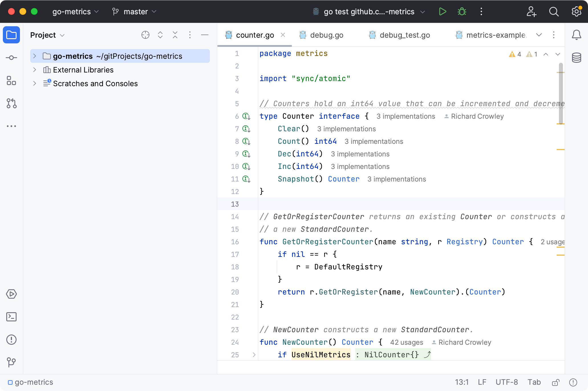Toggle fold arrow on line 25
This screenshot has height=391, width=588.
tap(254, 355)
